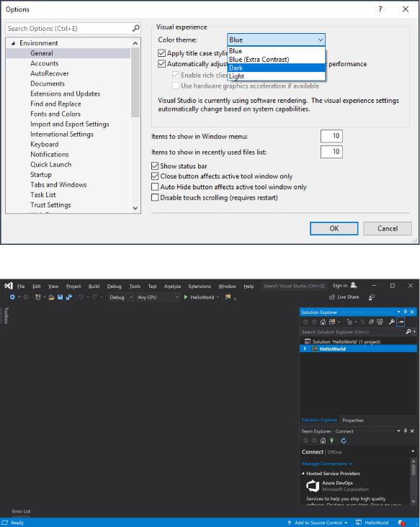Click Search Visual Studio box

[x=294, y=286]
